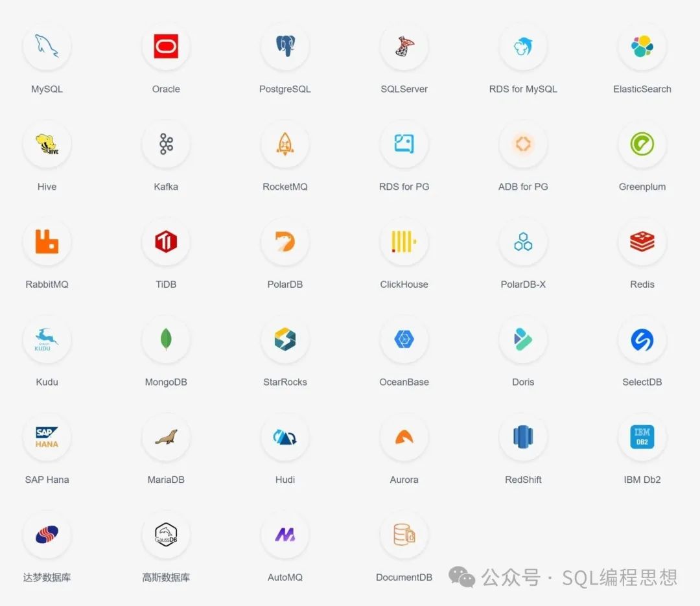700x606 pixels.
Task: Open the DocumentDB database icon
Action: coord(404,535)
